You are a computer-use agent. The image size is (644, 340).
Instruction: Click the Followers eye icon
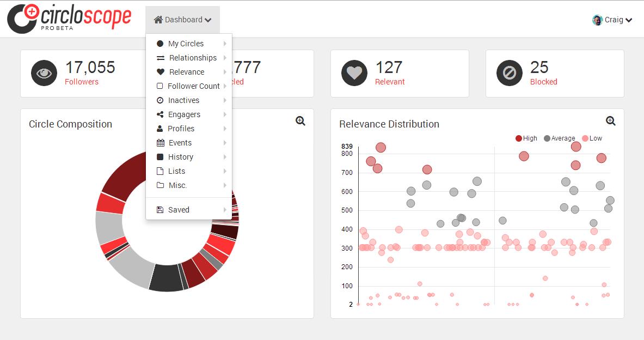click(44, 73)
